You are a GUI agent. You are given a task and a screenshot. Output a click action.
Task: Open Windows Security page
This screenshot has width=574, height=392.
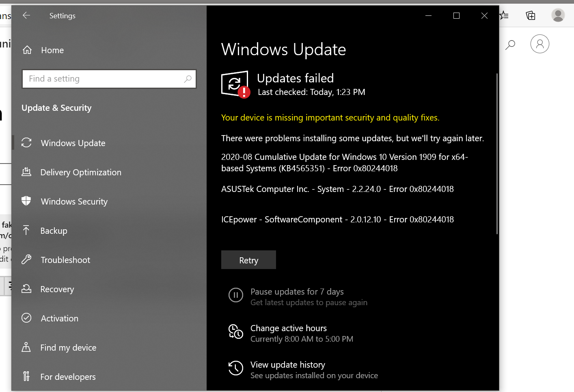pyautogui.click(x=74, y=201)
